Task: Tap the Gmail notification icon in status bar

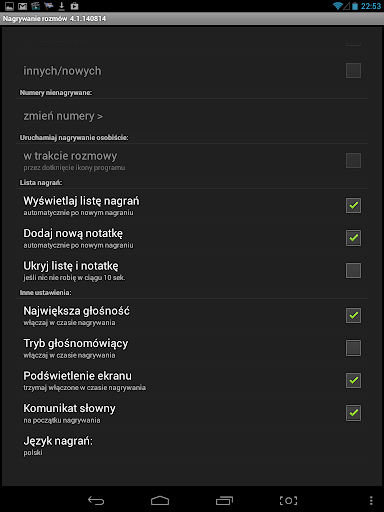Action: coord(22,6)
